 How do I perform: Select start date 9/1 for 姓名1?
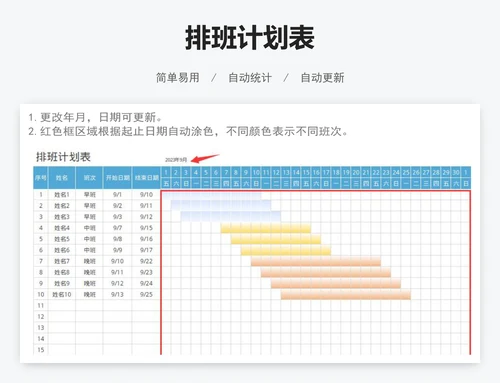[117, 195]
